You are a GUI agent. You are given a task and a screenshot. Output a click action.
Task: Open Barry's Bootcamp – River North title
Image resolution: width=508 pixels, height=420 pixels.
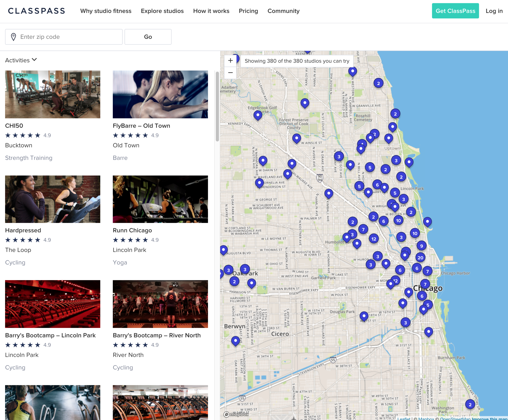pyautogui.click(x=157, y=335)
